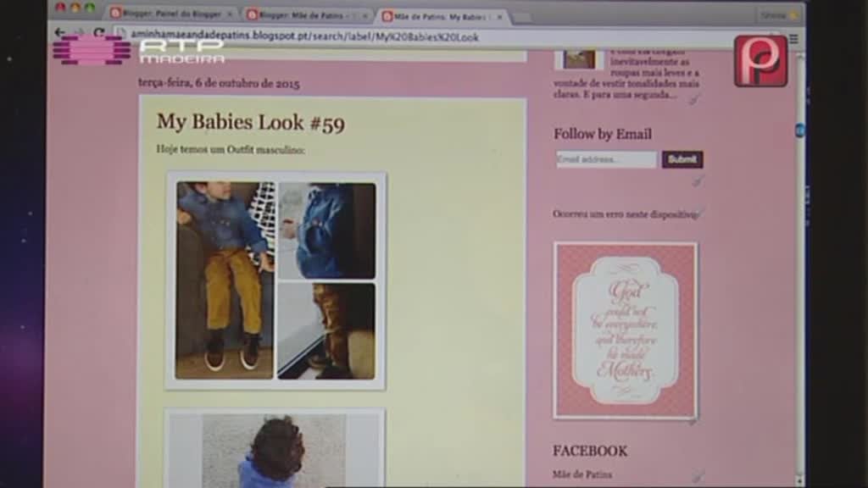Open the Chrome hamburger menu
Image resolution: width=868 pixels, height=488 pixels.
793,38
